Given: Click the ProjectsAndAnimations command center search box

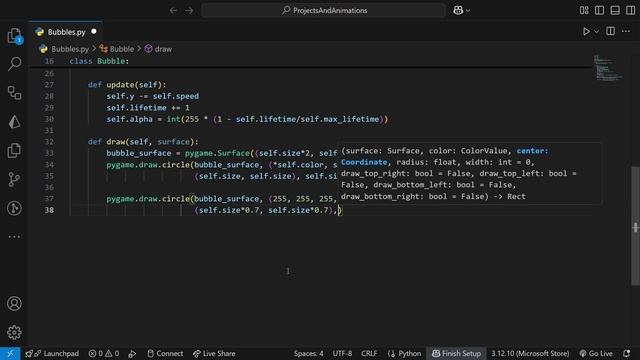Looking at the screenshot, I should coord(324,11).
